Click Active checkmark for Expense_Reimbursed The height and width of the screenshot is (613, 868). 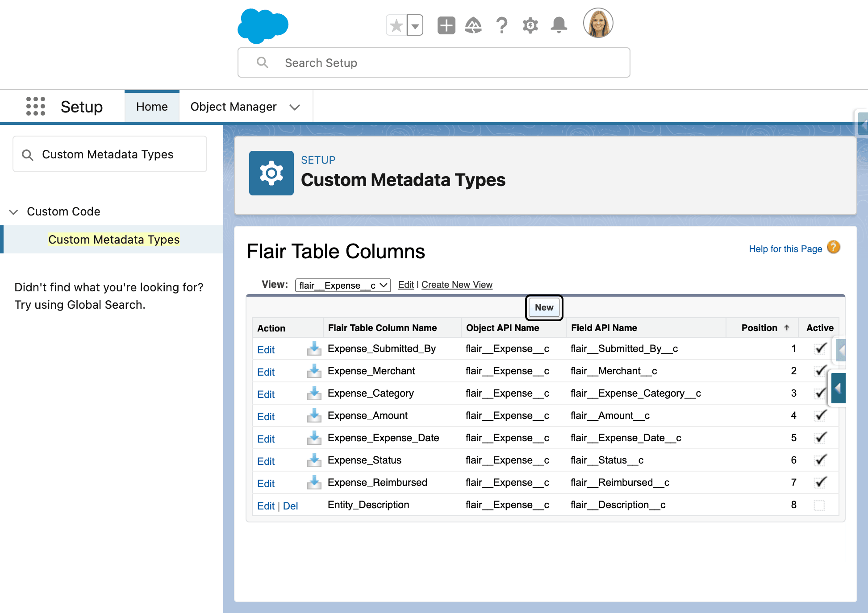click(x=820, y=482)
